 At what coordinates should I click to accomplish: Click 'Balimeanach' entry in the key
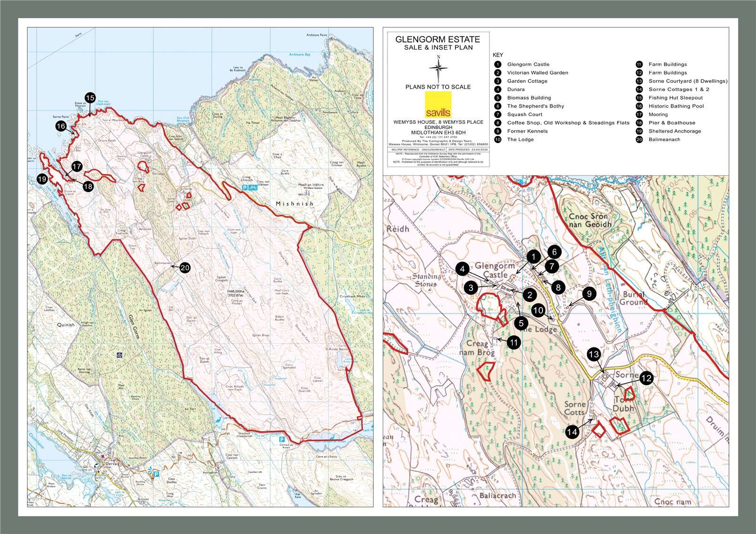coord(664,140)
